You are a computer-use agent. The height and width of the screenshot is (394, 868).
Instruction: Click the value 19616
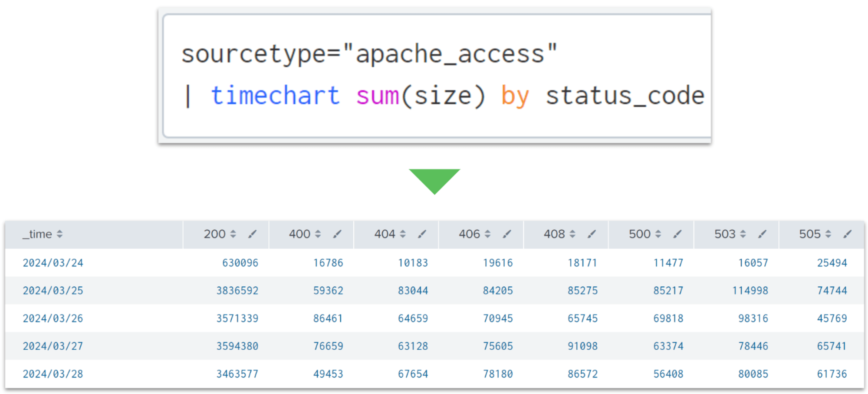(498, 263)
